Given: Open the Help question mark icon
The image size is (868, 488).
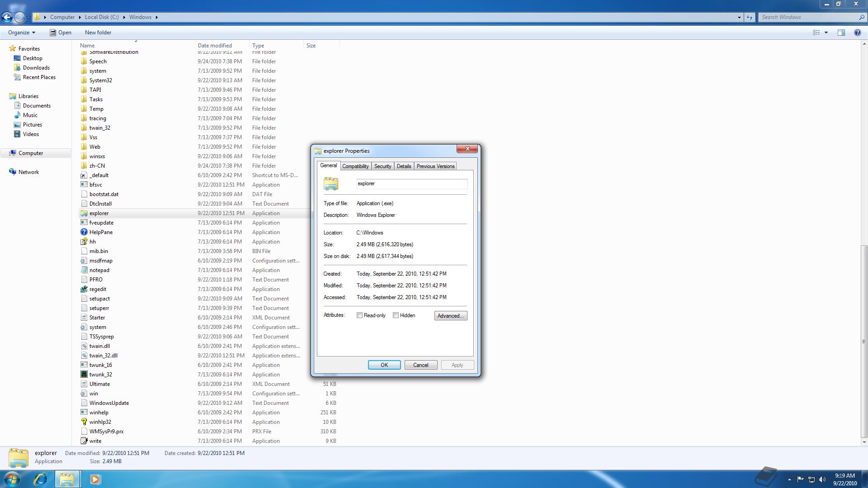Looking at the screenshot, I should click(x=857, y=33).
